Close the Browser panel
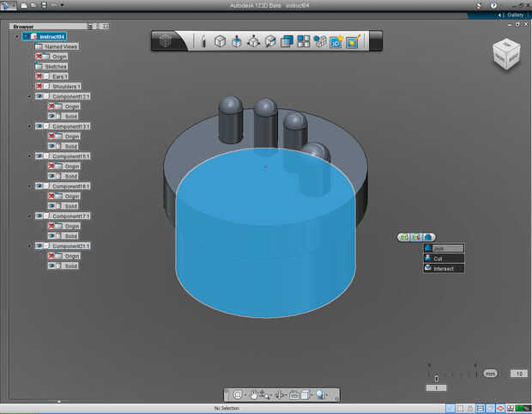532x414 pixels. pos(106,26)
